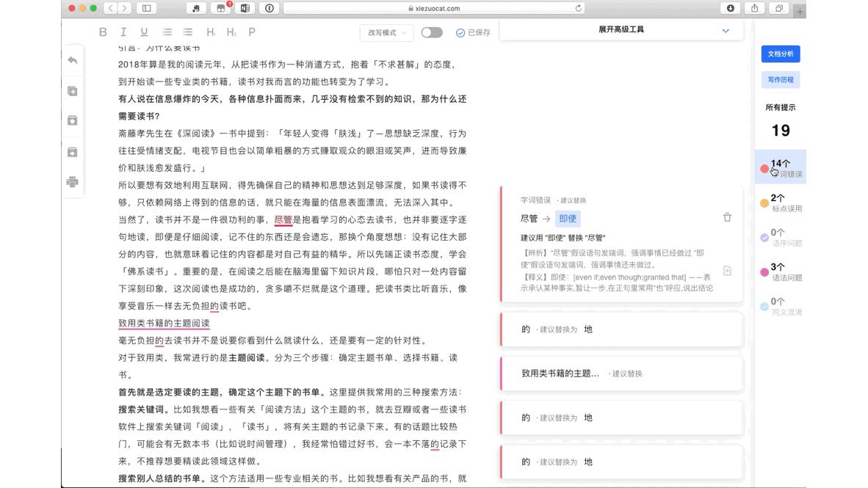868x488 pixels.
Task: Select the export document icon
Action: [x=72, y=151]
